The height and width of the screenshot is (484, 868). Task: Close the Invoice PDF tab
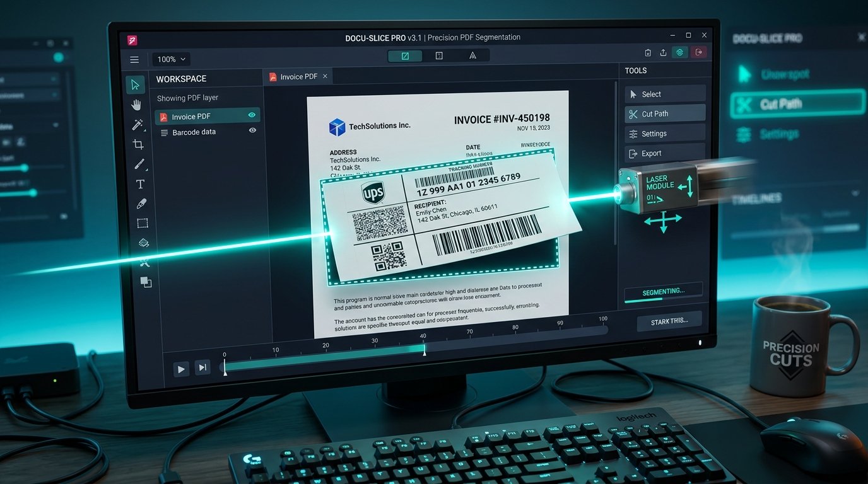click(325, 76)
